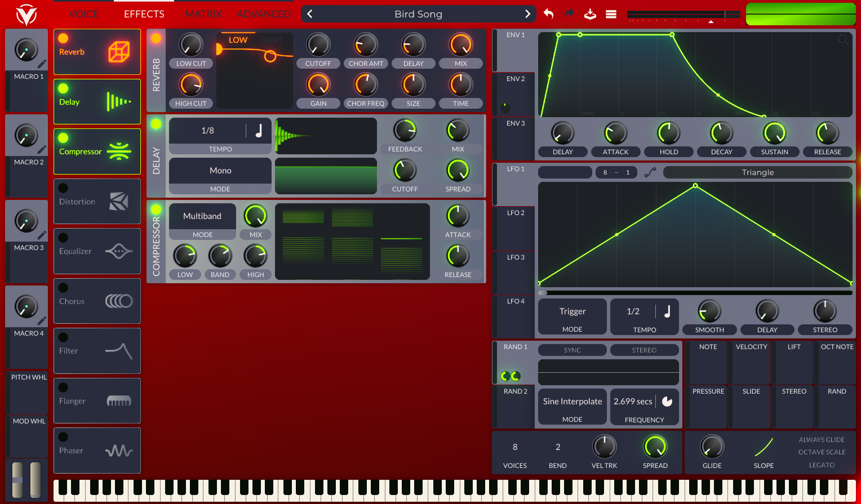Click the redo arrow icon
Image resolution: width=861 pixels, height=504 pixels.
(569, 14)
